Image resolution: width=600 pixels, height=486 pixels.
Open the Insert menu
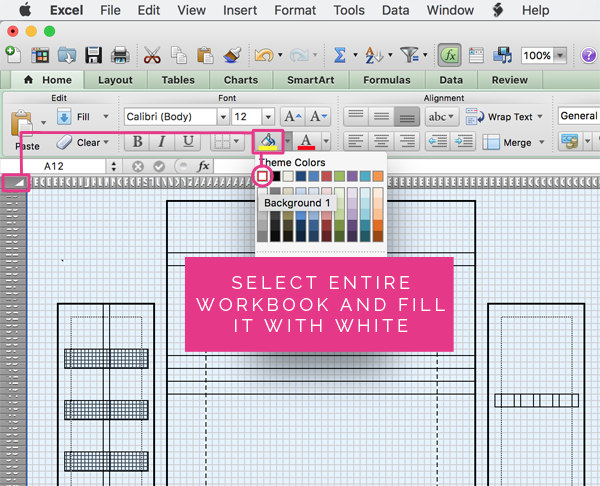pyautogui.click(x=240, y=10)
